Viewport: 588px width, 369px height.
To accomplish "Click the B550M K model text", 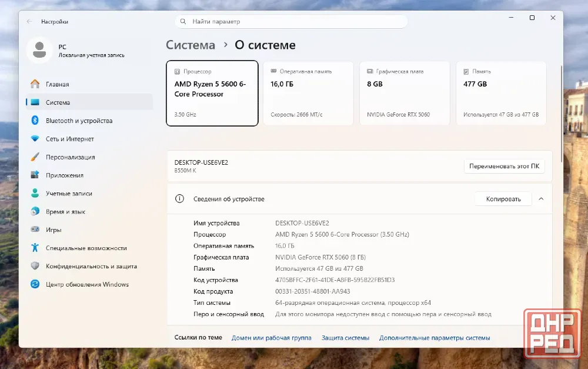I will (x=185, y=171).
